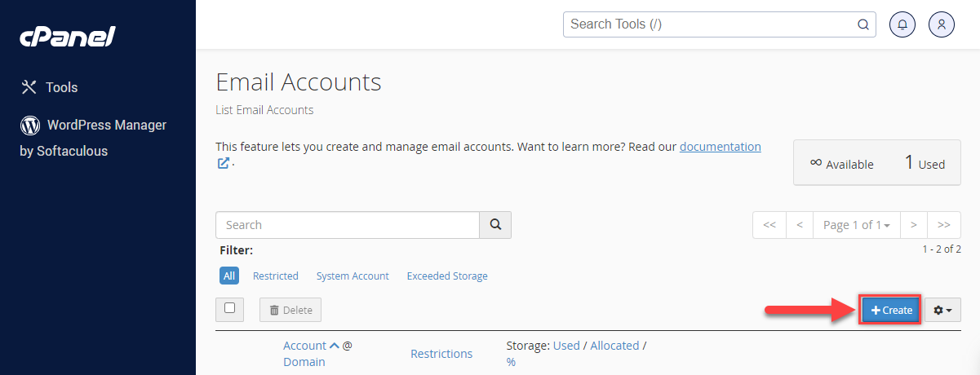Click the WordPress logo icon

tap(30, 126)
